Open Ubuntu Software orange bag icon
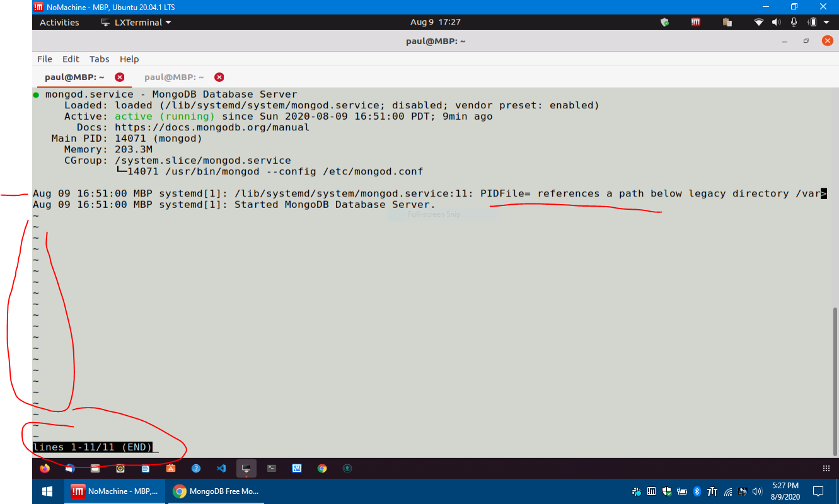The image size is (839, 504). tap(170, 469)
